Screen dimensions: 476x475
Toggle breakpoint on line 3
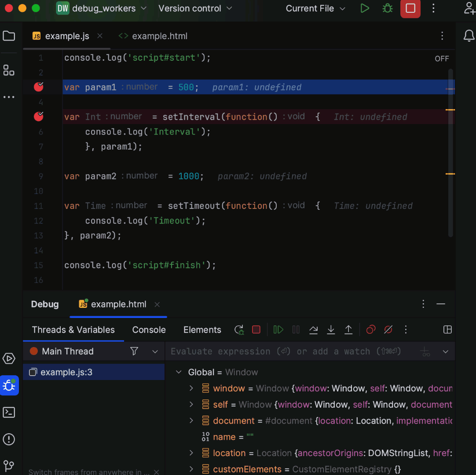[39, 87]
